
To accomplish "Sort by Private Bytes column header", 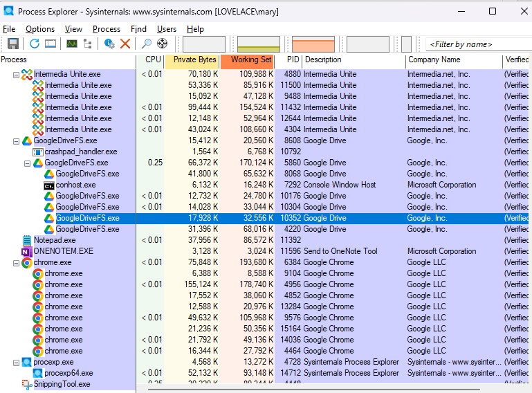I will 192,60.
